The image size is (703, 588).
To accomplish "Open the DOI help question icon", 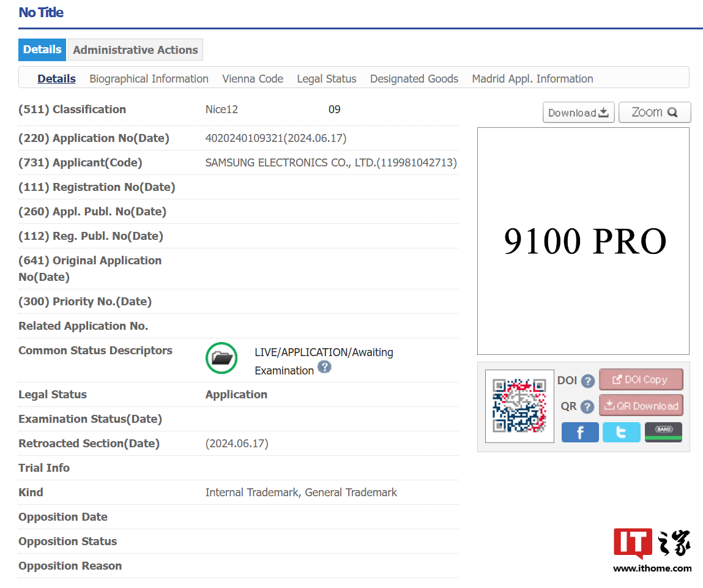I will (588, 381).
